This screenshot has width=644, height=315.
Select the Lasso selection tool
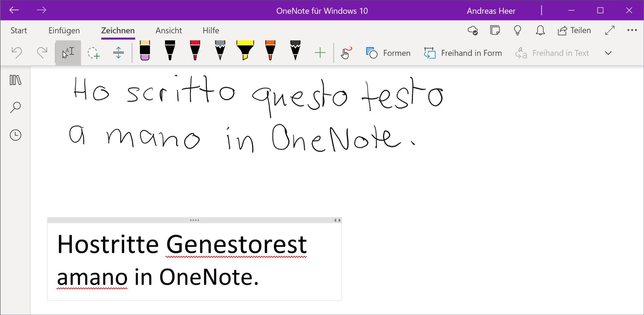point(93,53)
